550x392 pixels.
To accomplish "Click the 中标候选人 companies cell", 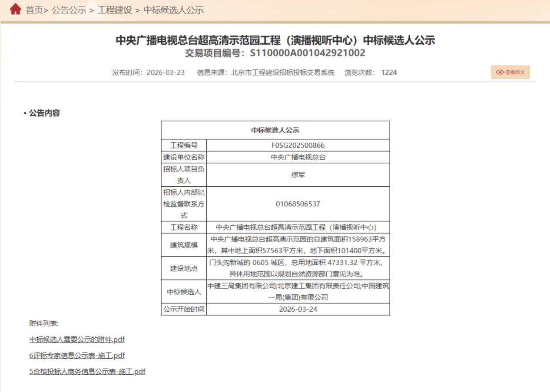I will point(298,292).
